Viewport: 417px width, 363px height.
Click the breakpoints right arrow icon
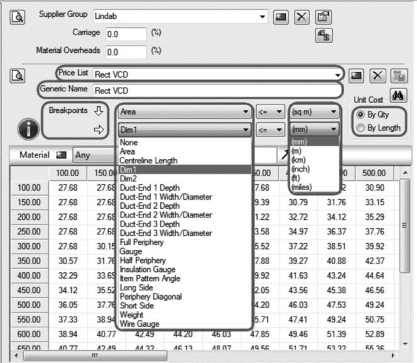coord(99,129)
